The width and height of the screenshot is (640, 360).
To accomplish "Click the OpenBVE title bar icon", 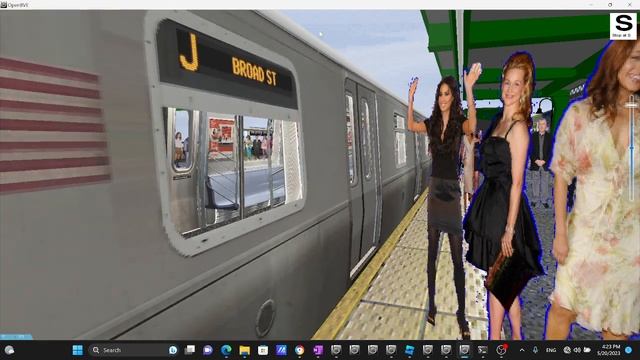I will pos(4,5).
